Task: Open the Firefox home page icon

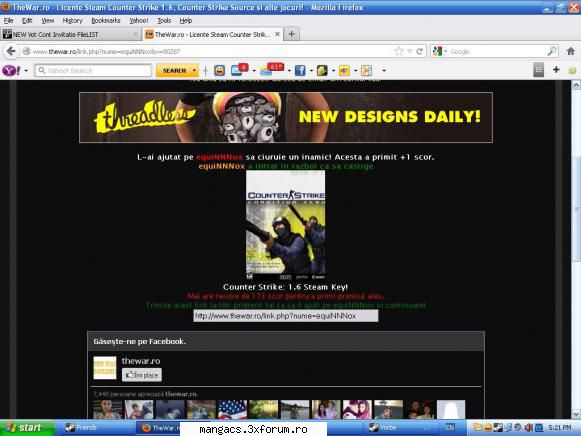Action: coord(571,51)
